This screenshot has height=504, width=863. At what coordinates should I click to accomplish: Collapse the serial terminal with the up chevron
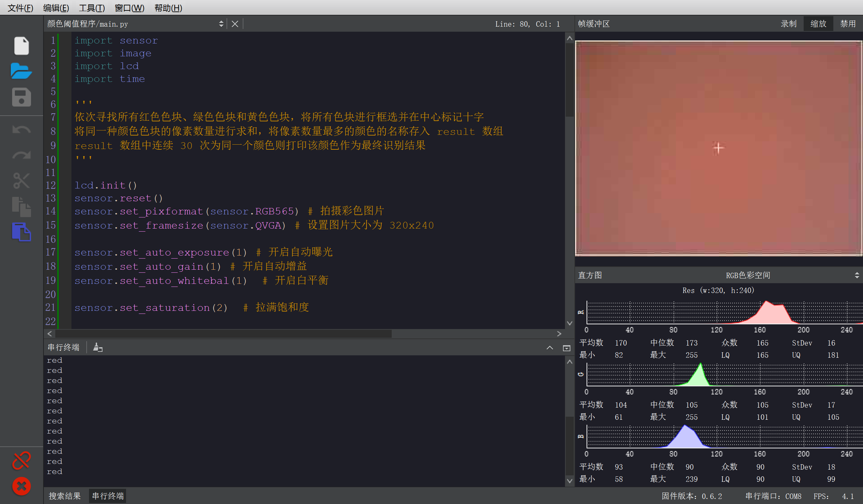tap(549, 348)
